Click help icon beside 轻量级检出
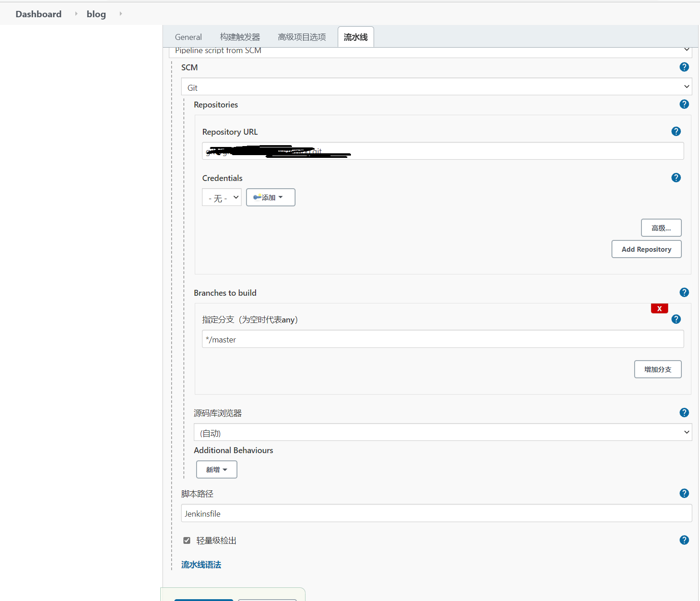Image resolution: width=700 pixels, height=601 pixels. 684,540
